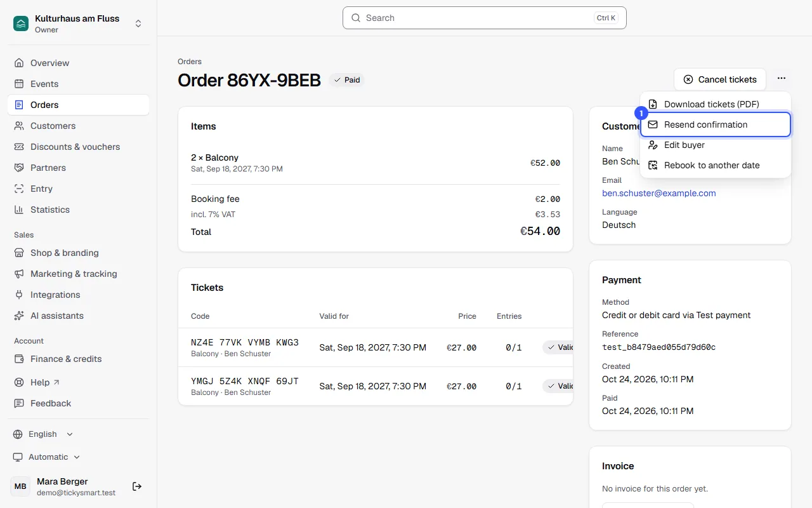
Task: Select Edit buyer menu entry
Action: pyautogui.click(x=716, y=145)
